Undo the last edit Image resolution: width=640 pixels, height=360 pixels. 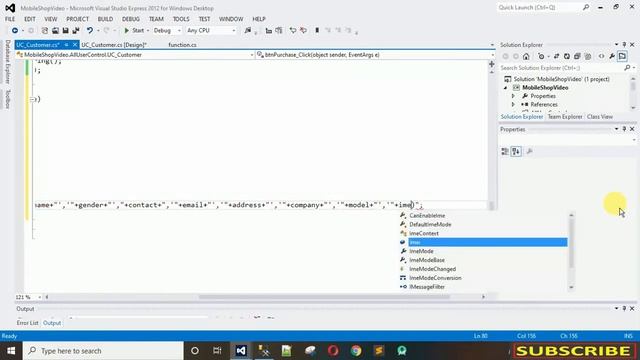[x=90, y=31]
